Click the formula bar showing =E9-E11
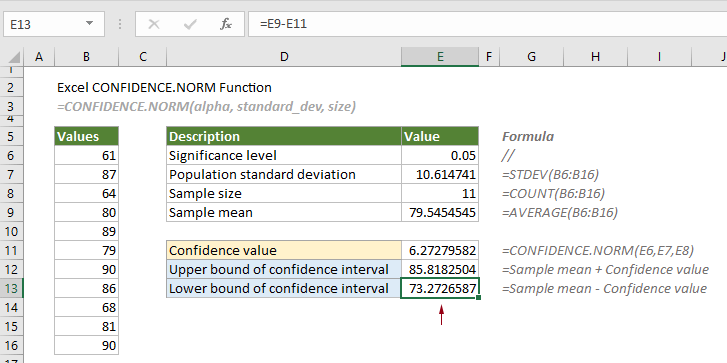This screenshot has height=363, width=727. click(x=487, y=24)
